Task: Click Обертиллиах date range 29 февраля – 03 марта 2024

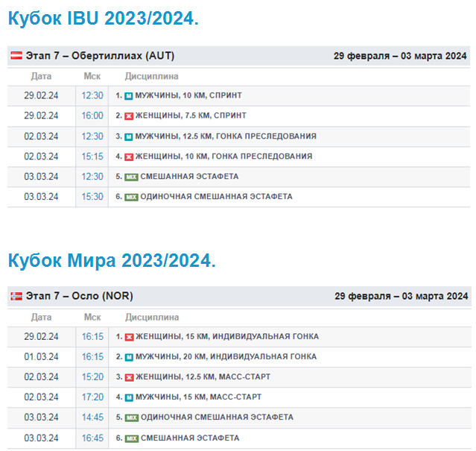Action: 400,56
